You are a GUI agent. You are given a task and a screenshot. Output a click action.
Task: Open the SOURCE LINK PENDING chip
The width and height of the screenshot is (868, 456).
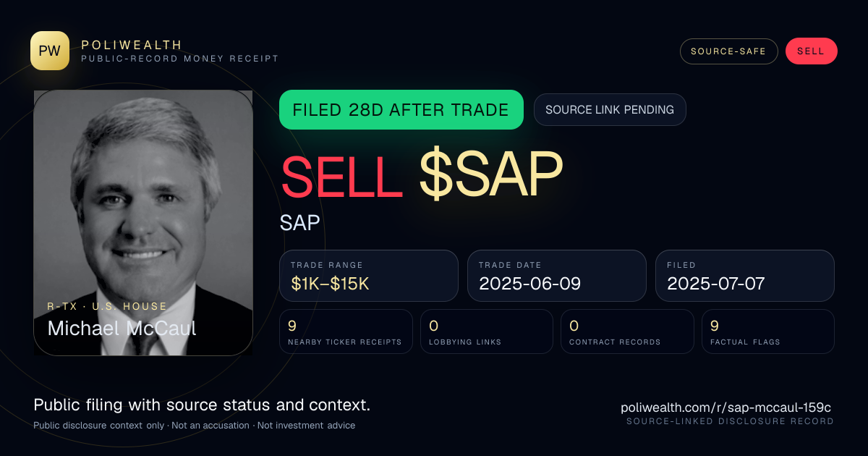tap(610, 110)
